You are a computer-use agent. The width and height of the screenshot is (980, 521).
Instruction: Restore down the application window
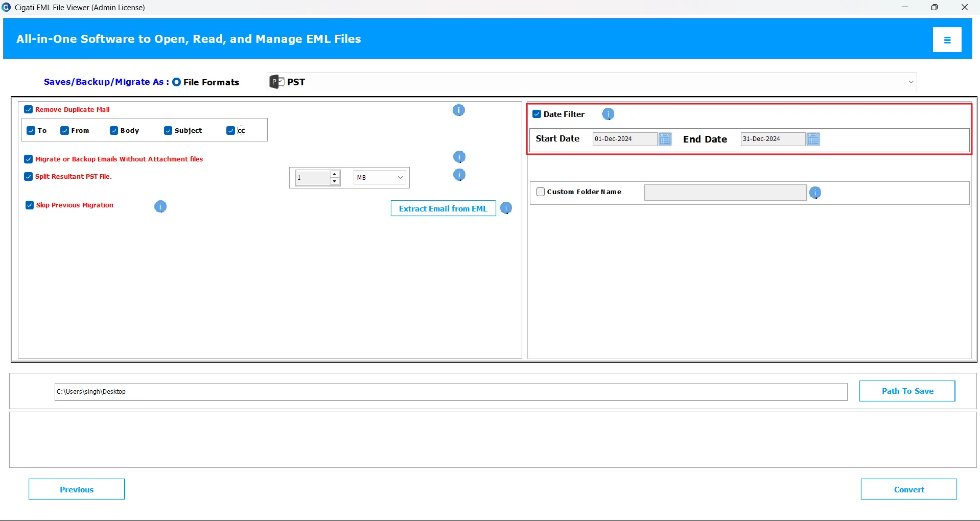tap(935, 7)
